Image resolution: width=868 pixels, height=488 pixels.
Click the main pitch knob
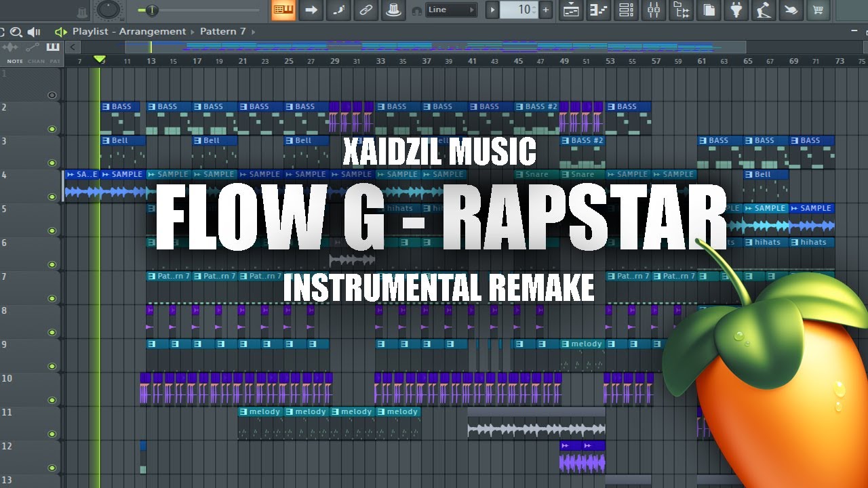[x=108, y=9]
